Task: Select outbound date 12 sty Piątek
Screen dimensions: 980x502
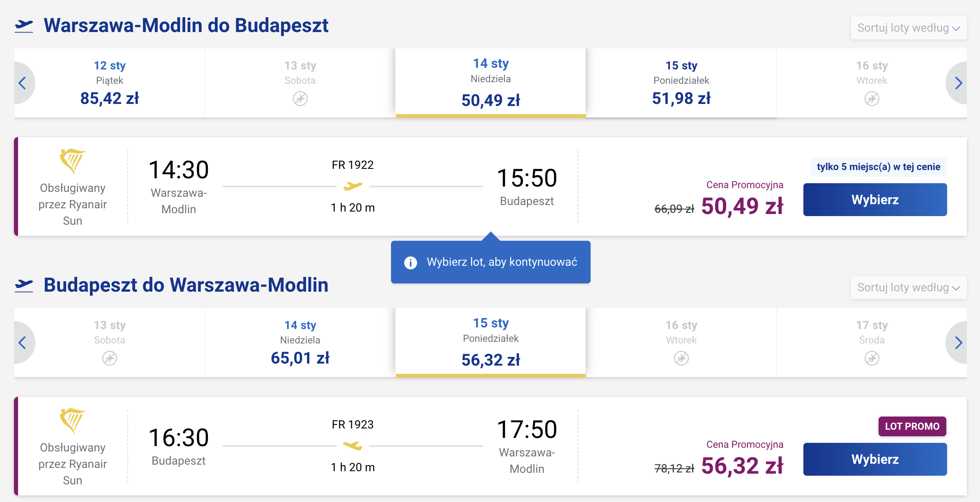Action: tap(110, 83)
